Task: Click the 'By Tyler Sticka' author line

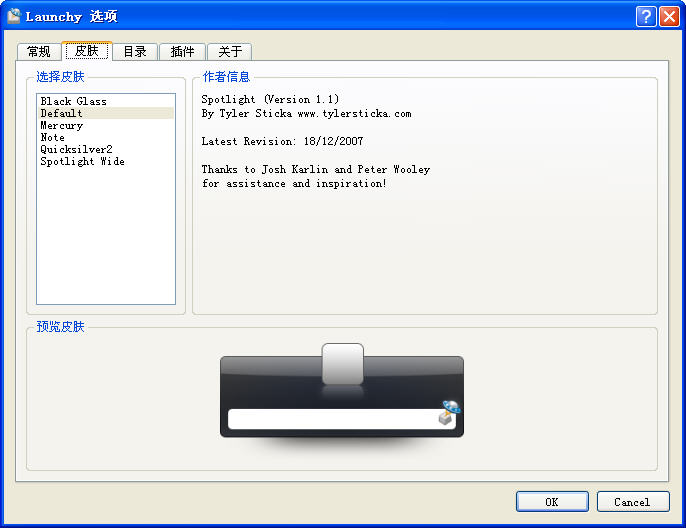Action: pyautogui.click(x=306, y=114)
